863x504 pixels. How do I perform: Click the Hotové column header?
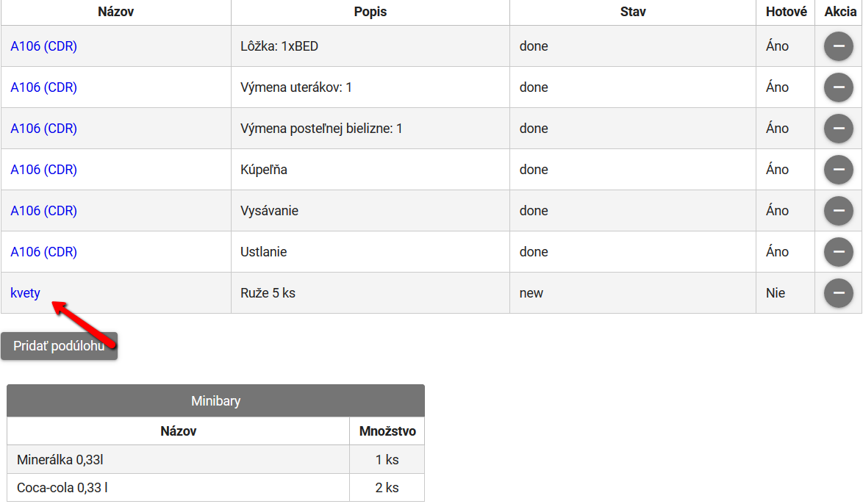[x=785, y=12]
